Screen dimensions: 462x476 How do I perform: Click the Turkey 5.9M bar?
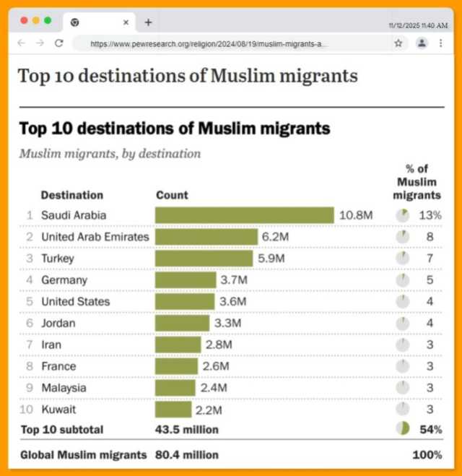pyautogui.click(x=204, y=259)
